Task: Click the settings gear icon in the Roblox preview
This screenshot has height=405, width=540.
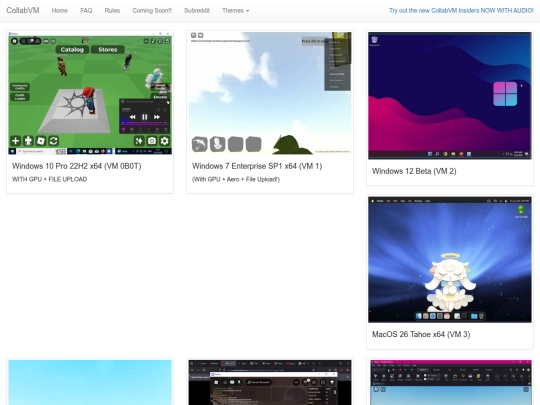Action: point(165,141)
